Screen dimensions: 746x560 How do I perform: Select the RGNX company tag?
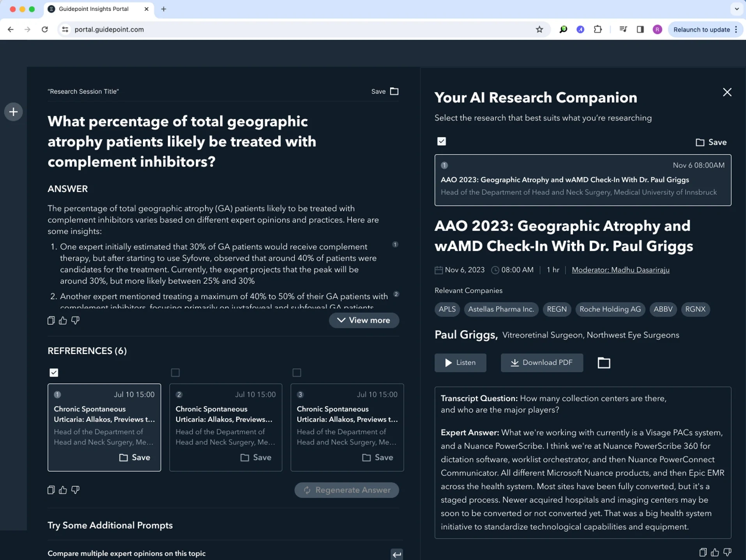click(695, 309)
